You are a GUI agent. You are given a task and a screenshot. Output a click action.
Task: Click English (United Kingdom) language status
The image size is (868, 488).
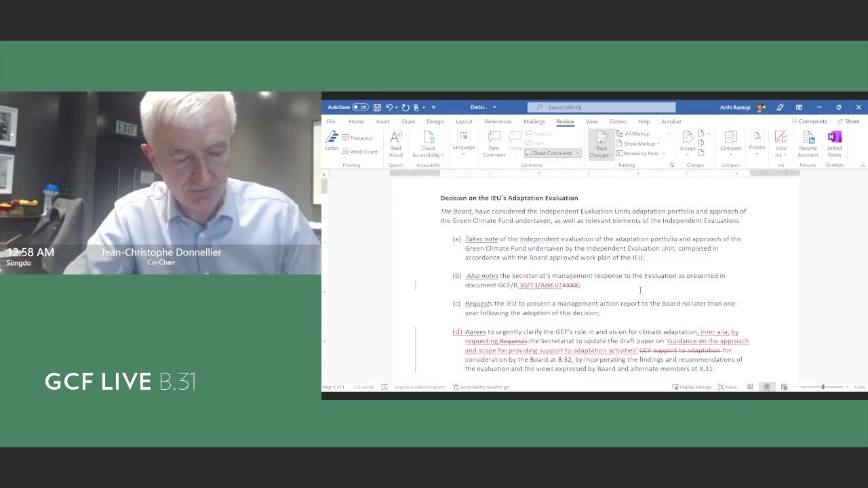pyautogui.click(x=420, y=387)
